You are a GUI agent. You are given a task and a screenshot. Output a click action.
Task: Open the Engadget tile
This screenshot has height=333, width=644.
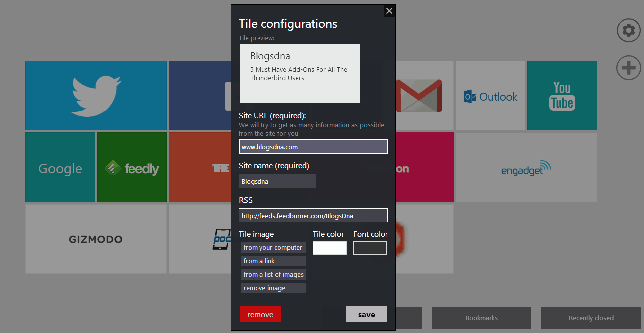[526, 167]
